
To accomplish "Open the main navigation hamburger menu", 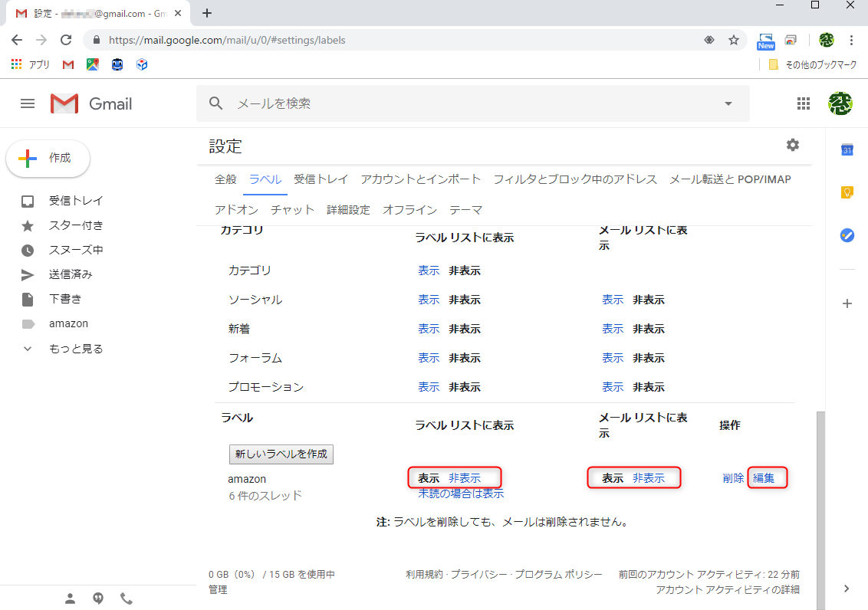I will click(x=28, y=103).
